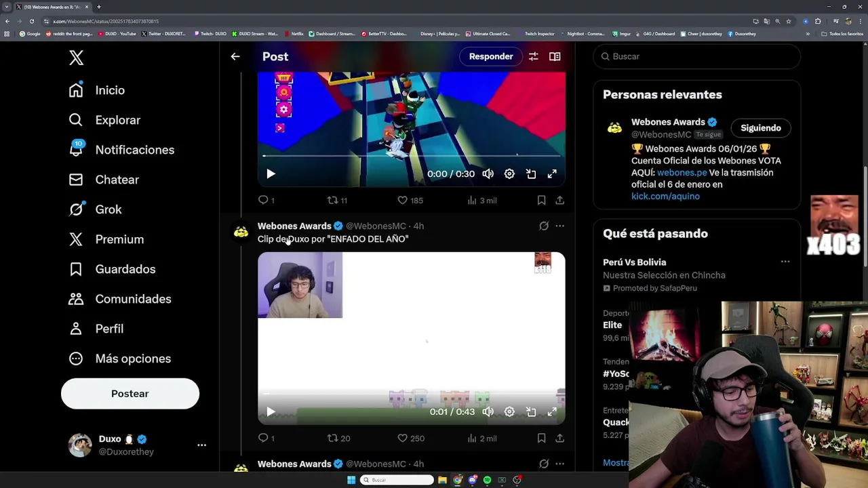The height and width of the screenshot is (488, 868).
Task: Open Explorar from the sidebar
Action: 104,120
